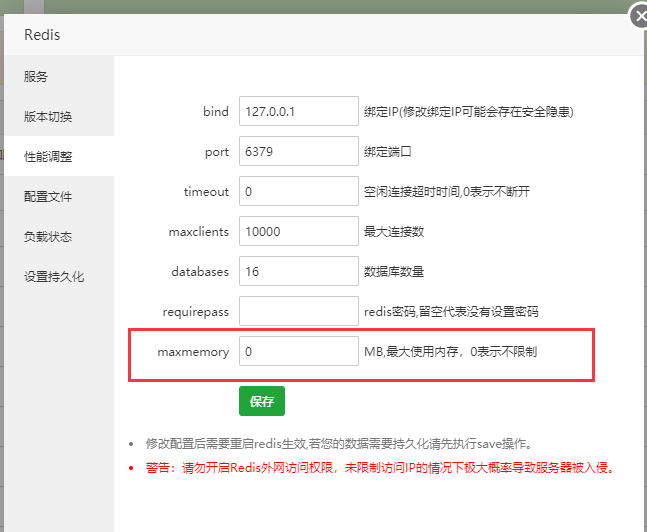Click the grey note about restarting redis
Image resolution: width=647 pixels, height=532 pixels.
(x=340, y=444)
